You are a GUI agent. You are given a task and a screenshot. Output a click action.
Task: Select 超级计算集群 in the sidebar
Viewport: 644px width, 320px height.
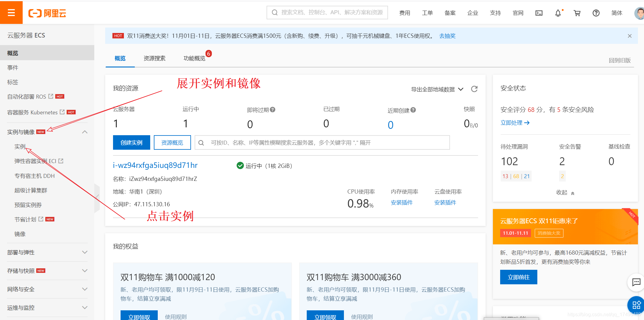31,190
